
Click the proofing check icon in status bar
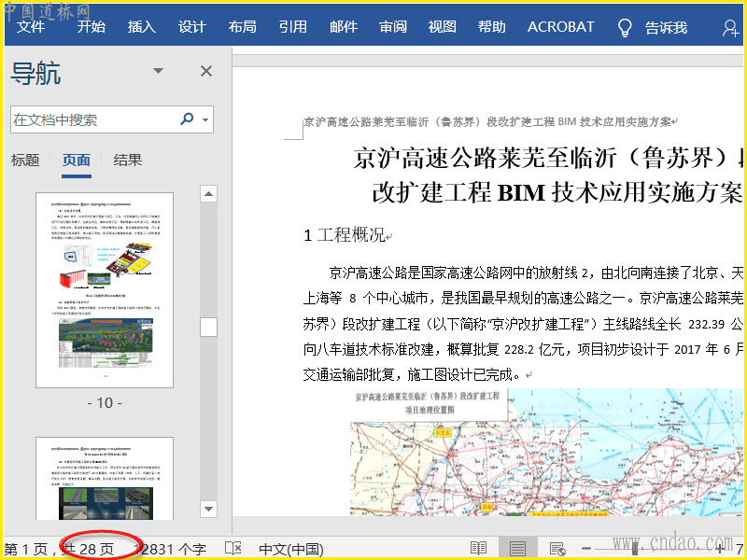click(x=233, y=549)
